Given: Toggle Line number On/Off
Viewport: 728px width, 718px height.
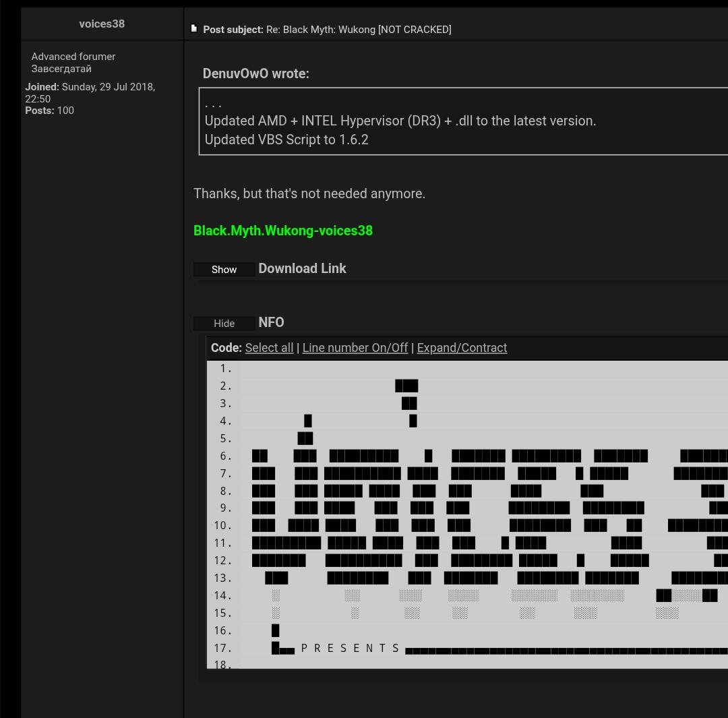Looking at the screenshot, I should pyautogui.click(x=355, y=348).
